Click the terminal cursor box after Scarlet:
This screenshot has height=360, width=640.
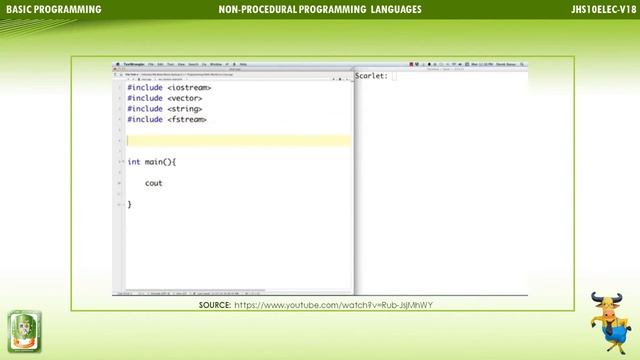click(394, 76)
